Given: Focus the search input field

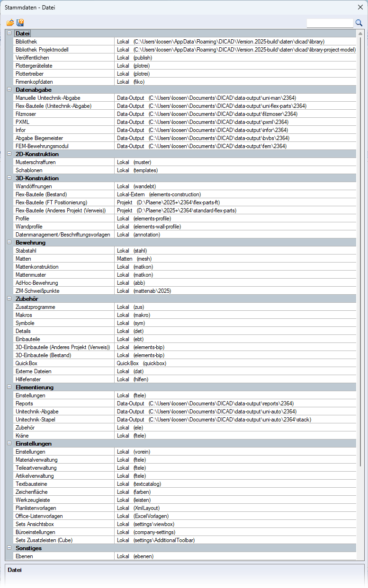Looking at the screenshot, I should tap(330, 23).
